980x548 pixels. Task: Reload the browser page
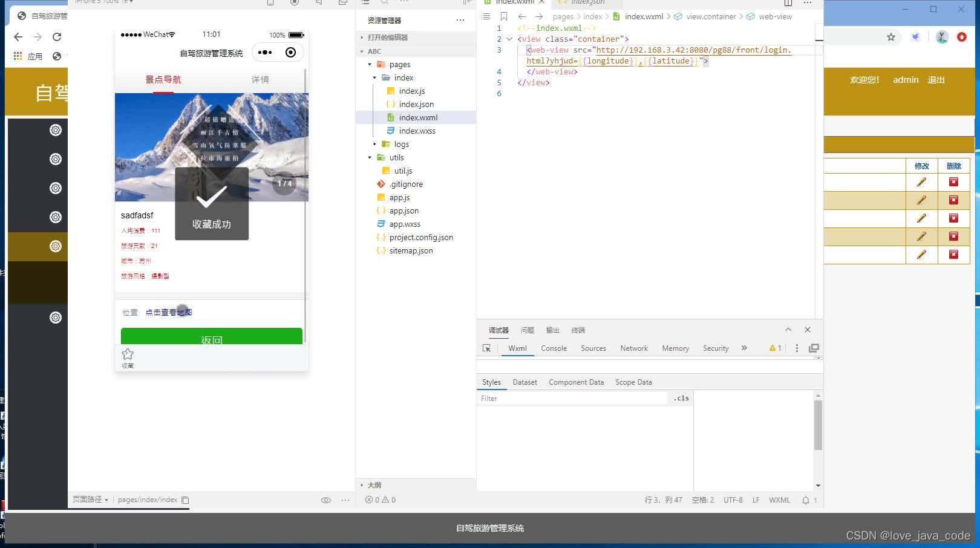pos(57,37)
